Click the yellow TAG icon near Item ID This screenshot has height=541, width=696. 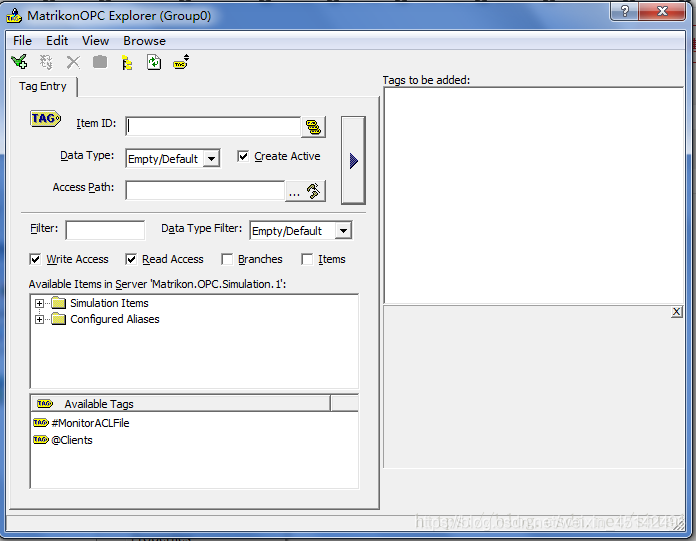(x=45, y=119)
